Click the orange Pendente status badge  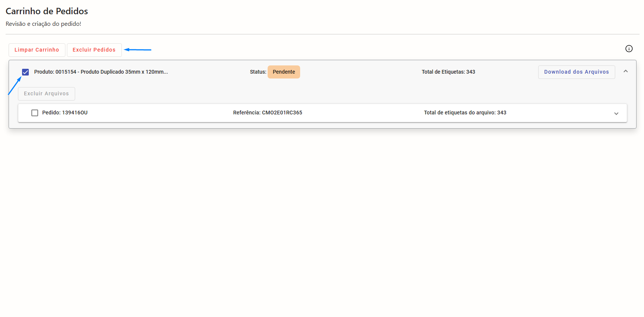(x=284, y=72)
